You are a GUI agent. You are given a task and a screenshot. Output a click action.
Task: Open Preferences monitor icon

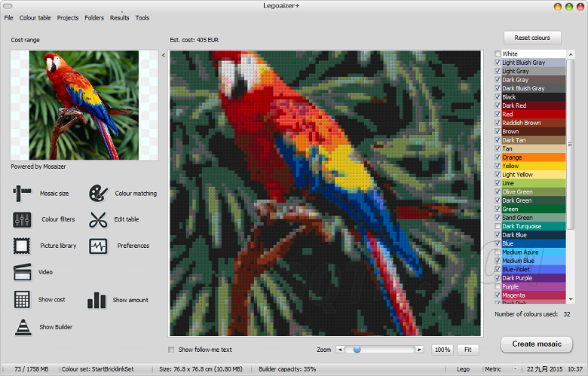(x=98, y=246)
